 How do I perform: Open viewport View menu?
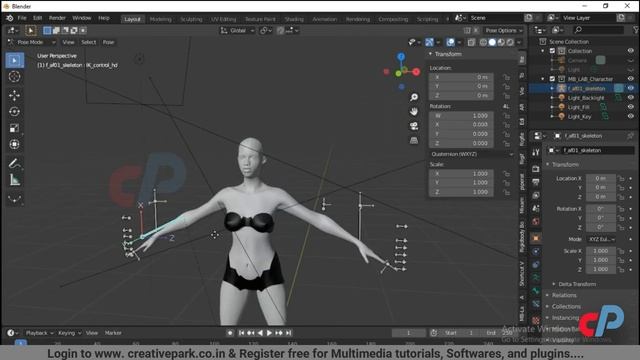(x=68, y=42)
